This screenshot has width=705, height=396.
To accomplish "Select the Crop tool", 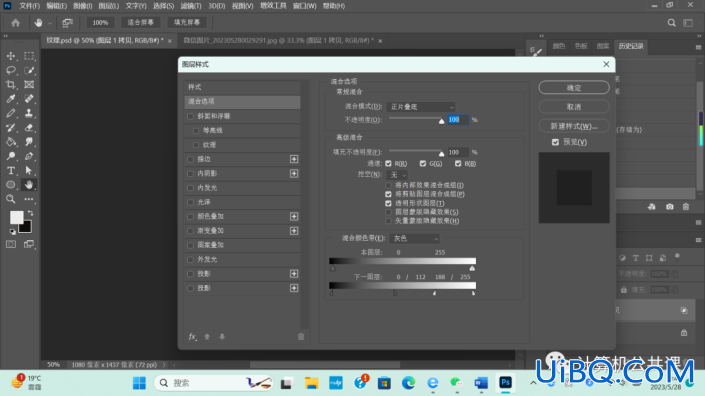I will click(x=11, y=85).
